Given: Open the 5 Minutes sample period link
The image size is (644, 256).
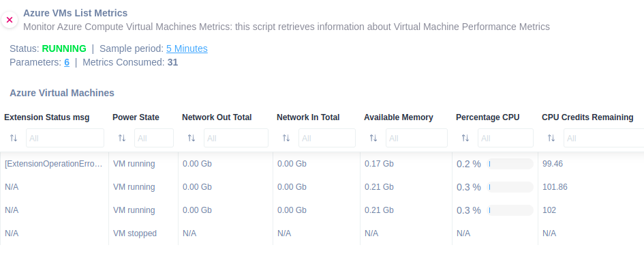Looking at the screenshot, I should [187, 48].
